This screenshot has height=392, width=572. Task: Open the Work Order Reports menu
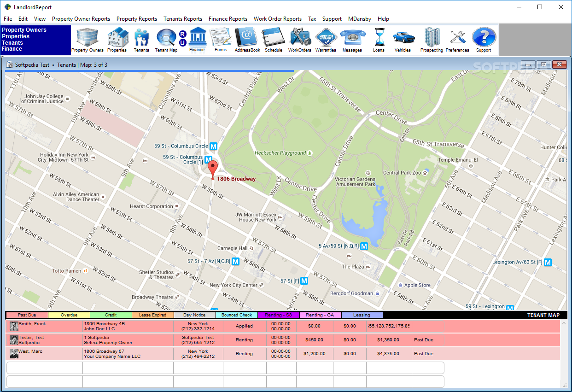coord(278,19)
